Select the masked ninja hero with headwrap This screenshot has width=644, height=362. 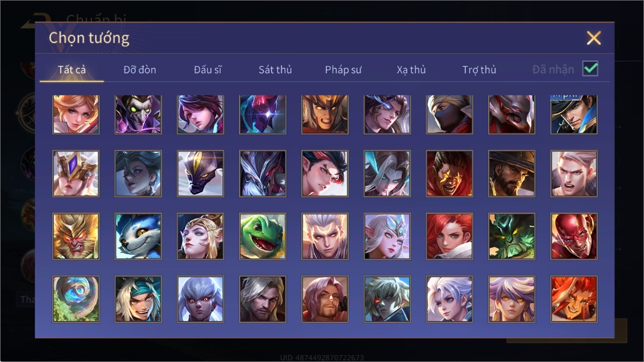pyautogui.click(x=449, y=114)
